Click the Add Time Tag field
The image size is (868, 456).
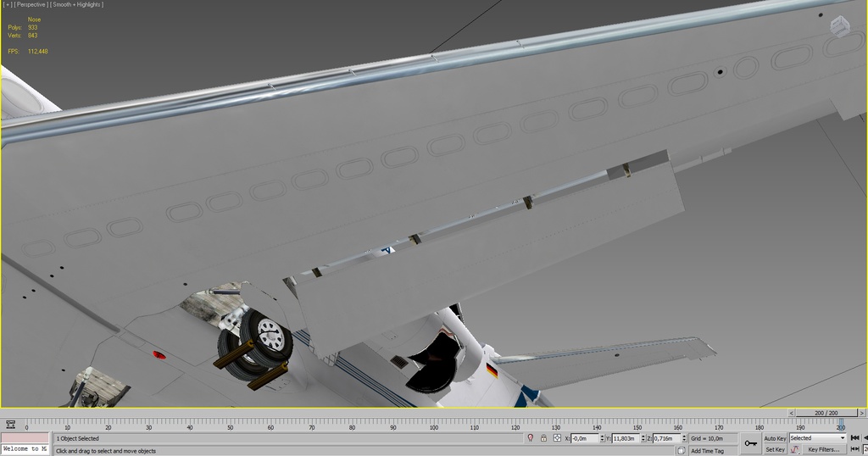pyautogui.click(x=708, y=451)
